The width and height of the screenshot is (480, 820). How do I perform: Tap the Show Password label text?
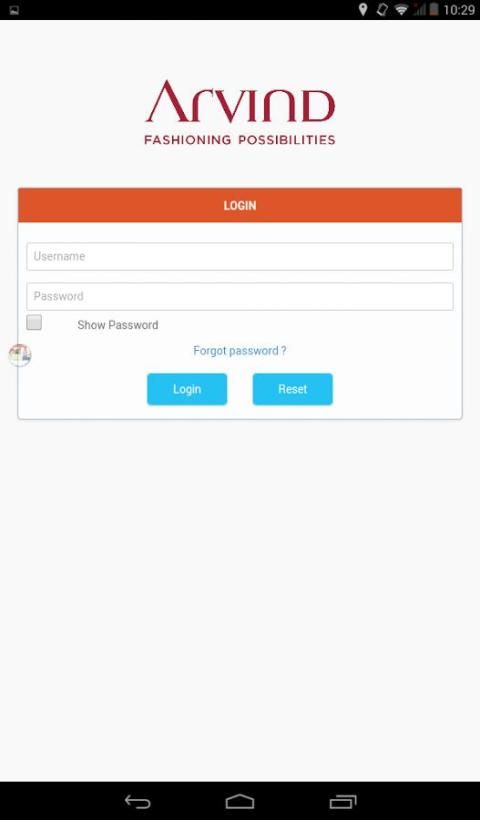coord(118,325)
